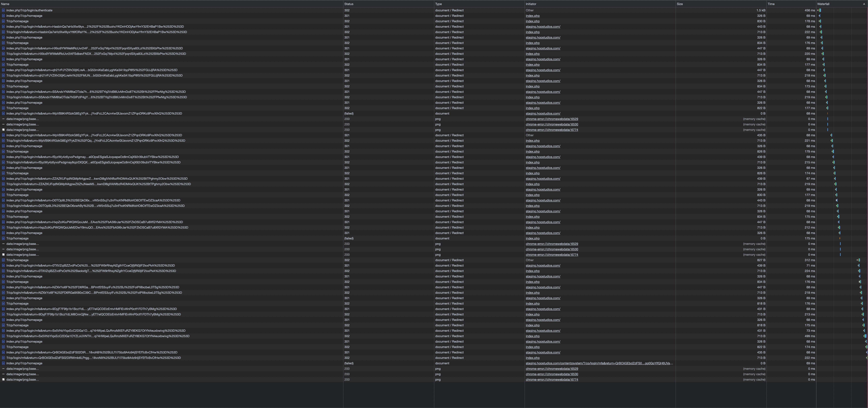Select ?/cp/login/mfa request with return=fSyzWy4z6yvo
The width and height of the screenshot is (868, 408).
pyautogui.click(x=93, y=162)
